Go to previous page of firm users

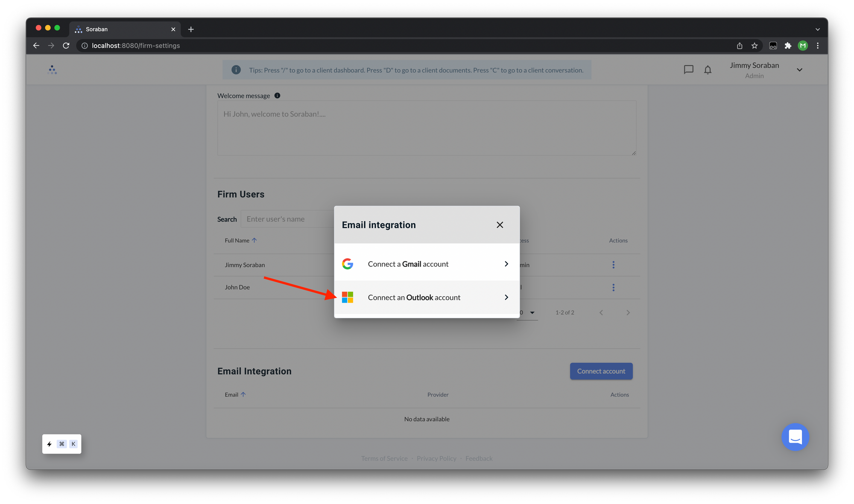601,313
